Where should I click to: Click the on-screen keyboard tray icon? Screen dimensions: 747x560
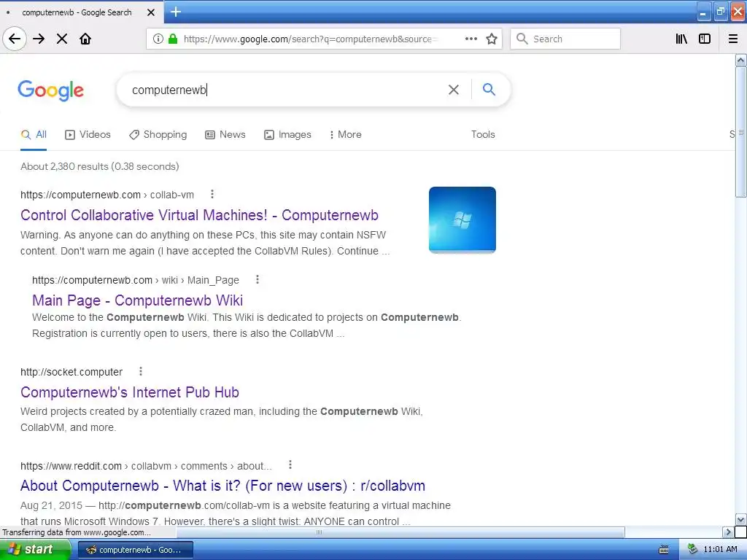[x=664, y=550]
